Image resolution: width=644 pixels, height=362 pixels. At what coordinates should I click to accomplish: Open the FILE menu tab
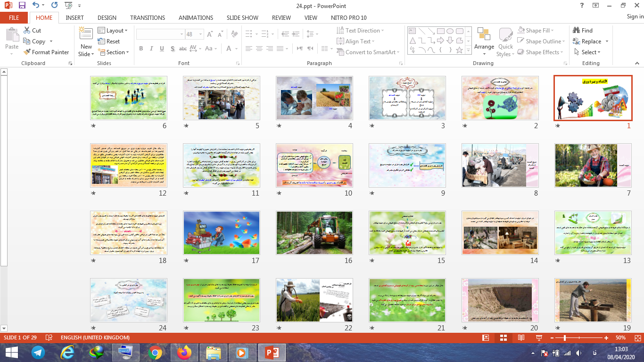[14, 17]
